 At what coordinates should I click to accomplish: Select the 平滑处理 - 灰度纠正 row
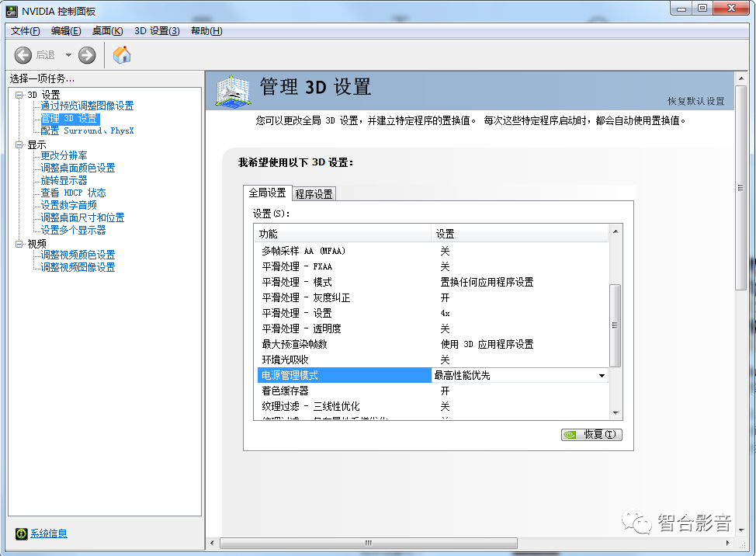(x=432, y=297)
